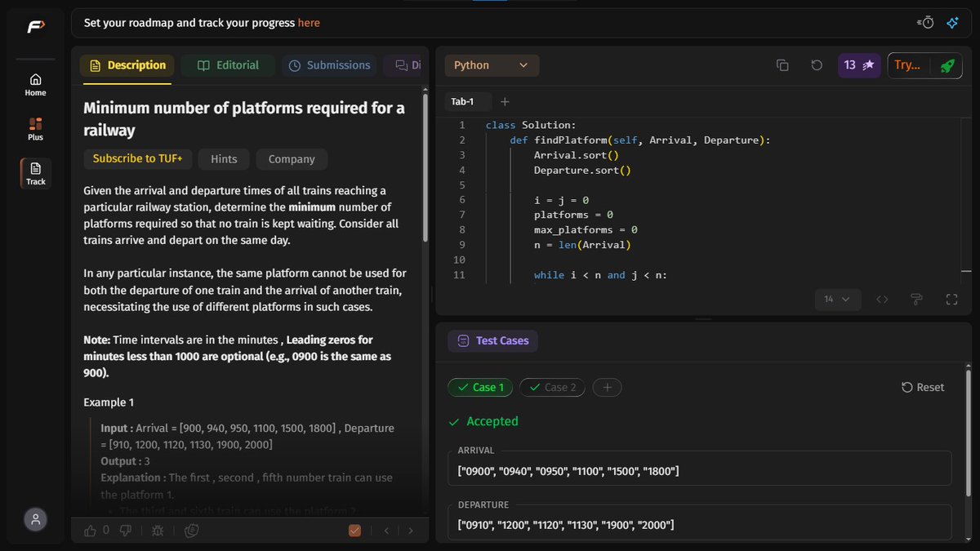Click the 'Example 1' heading
Viewport: 980px width, 551px height.
[x=109, y=402]
